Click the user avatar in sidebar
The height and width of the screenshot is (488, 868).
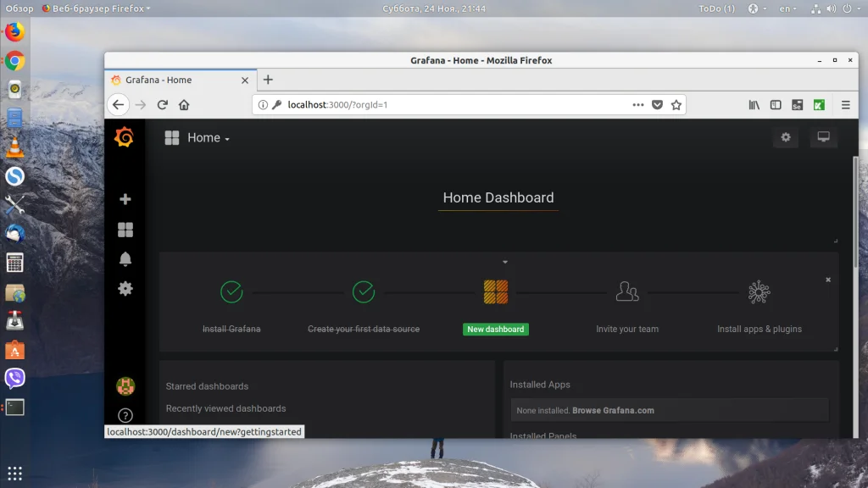click(125, 386)
